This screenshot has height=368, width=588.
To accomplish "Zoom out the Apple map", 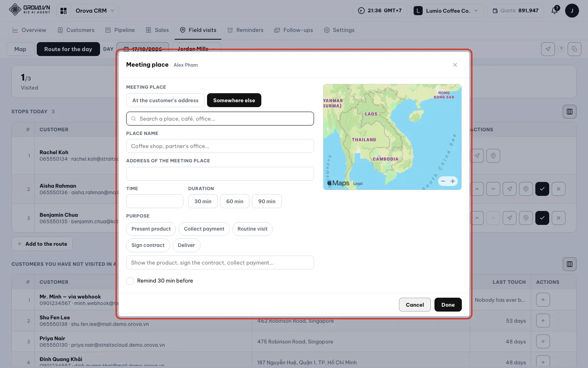I will [x=443, y=181].
